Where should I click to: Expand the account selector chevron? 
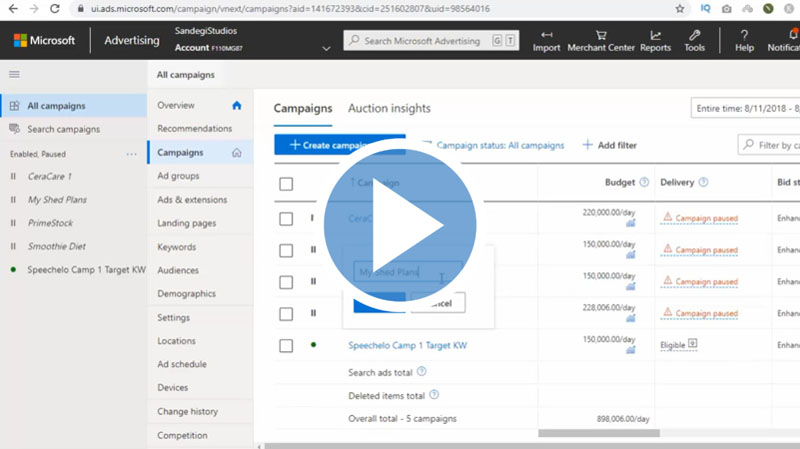327,48
